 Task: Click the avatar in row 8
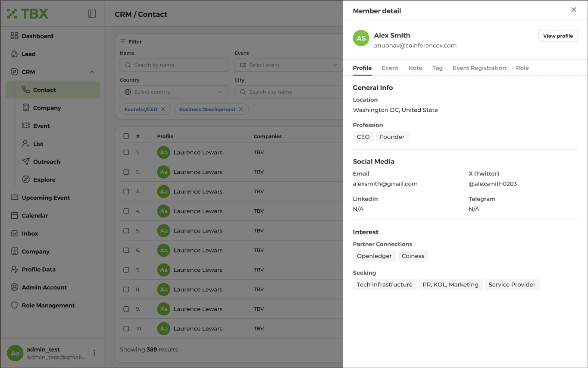(x=164, y=289)
